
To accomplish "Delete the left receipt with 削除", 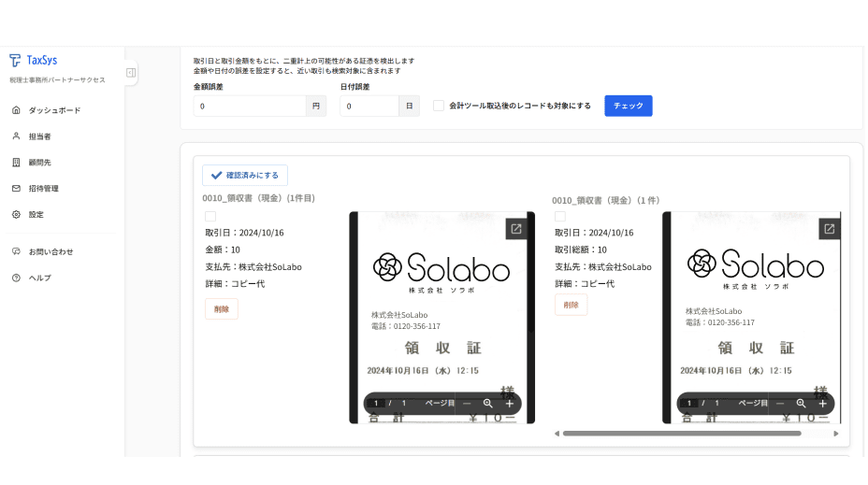I will (222, 308).
